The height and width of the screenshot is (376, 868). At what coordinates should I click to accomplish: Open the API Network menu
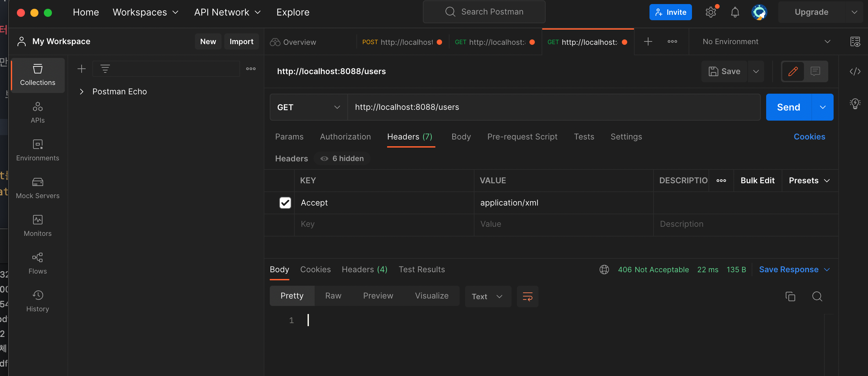coord(227,12)
